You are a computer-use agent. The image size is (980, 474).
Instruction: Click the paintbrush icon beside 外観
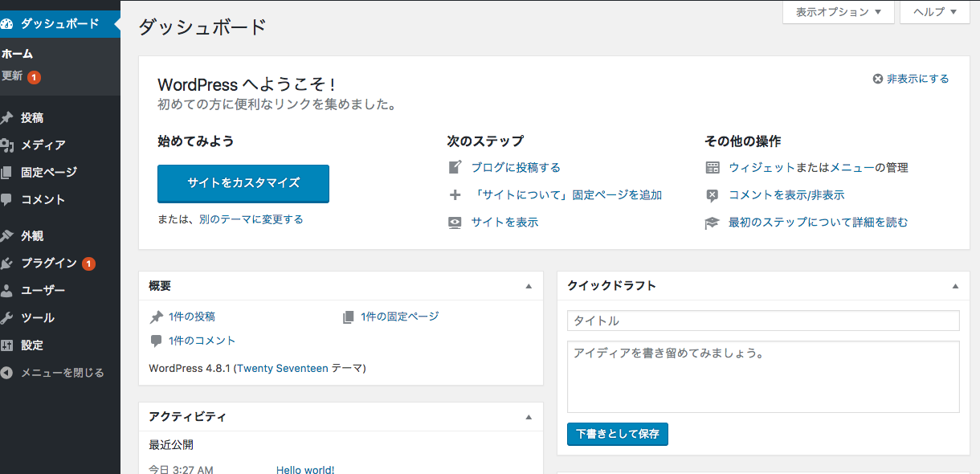6,236
